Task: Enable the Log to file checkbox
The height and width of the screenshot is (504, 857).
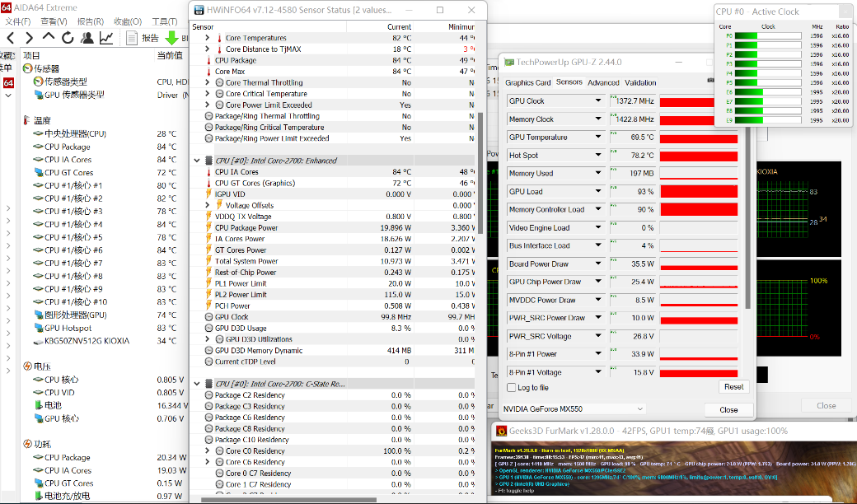Action: [x=512, y=387]
